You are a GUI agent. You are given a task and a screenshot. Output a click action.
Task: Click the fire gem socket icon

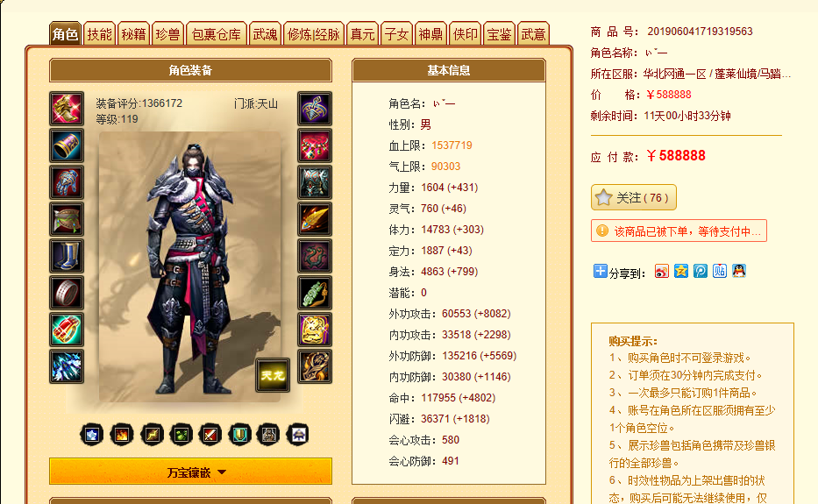tap(122, 434)
